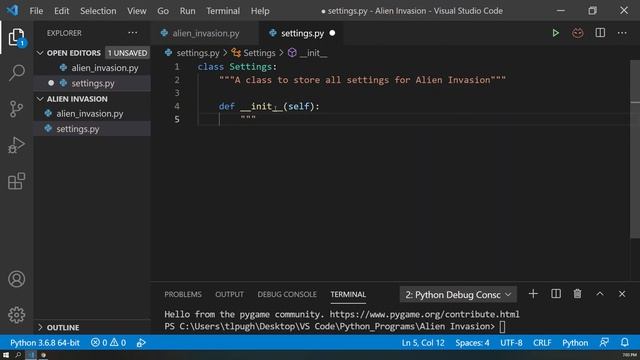Open the File menu
Image resolution: width=640 pixels, height=360 pixels.
pos(36,11)
